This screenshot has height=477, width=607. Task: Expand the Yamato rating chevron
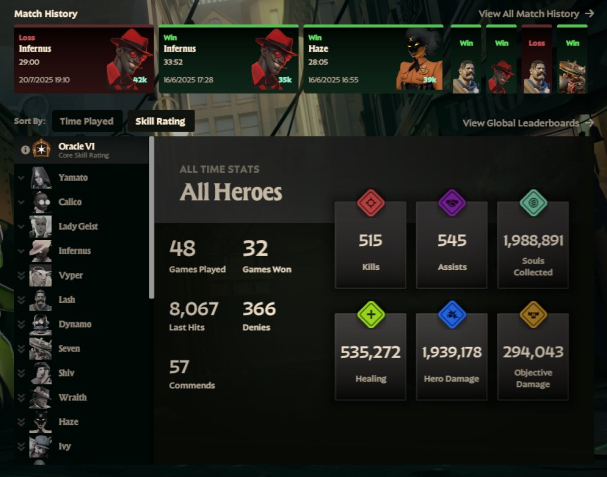[21, 178]
